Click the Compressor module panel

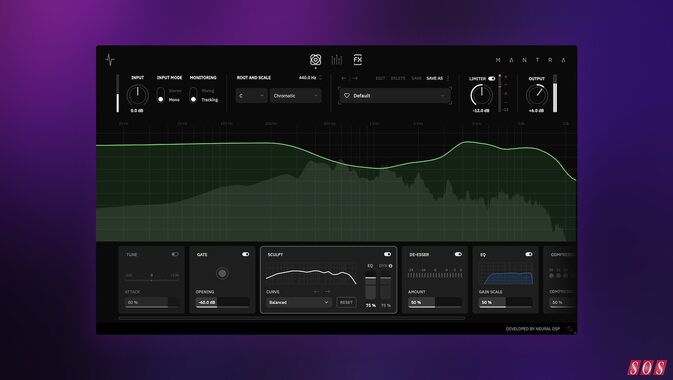click(x=560, y=280)
